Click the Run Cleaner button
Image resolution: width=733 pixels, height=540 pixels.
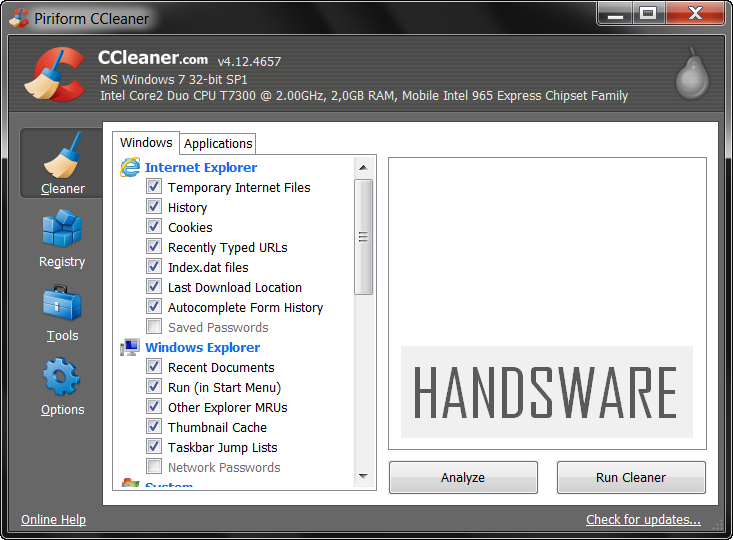click(631, 477)
